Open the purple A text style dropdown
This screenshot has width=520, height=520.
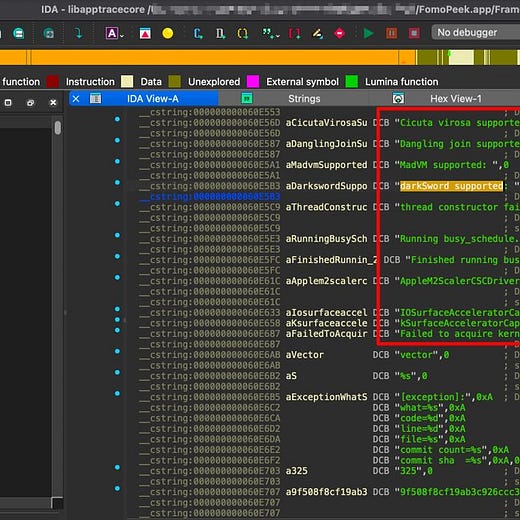[x=115, y=33]
